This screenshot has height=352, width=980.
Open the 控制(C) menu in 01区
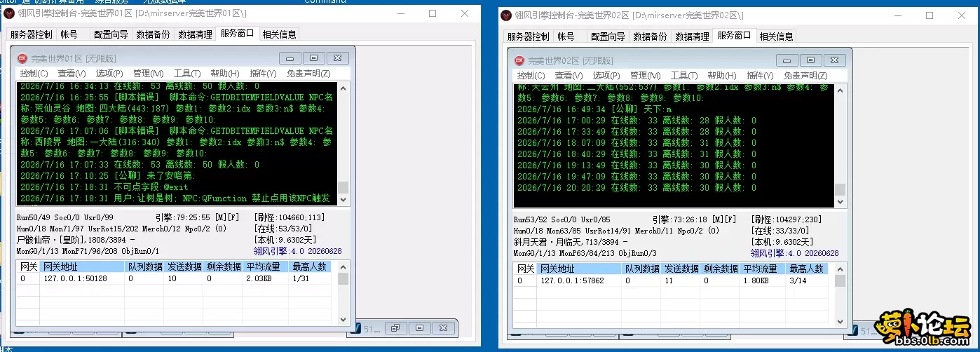(34, 73)
